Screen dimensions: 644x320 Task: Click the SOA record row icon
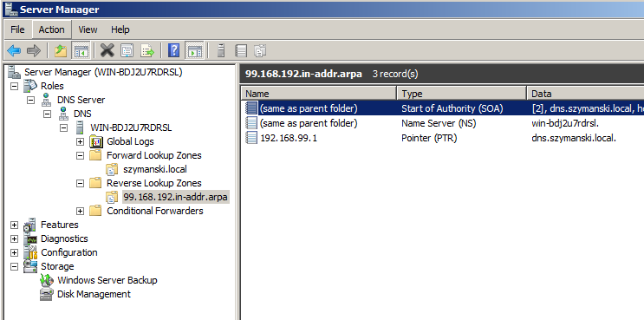point(251,108)
